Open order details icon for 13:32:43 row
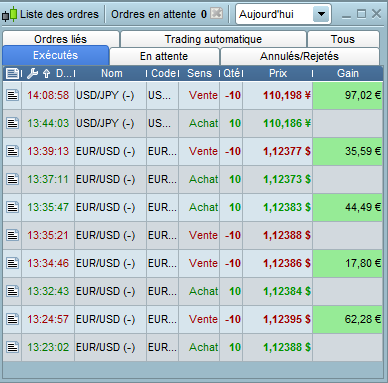Viewport: 388px width, 383px height. click(x=12, y=291)
